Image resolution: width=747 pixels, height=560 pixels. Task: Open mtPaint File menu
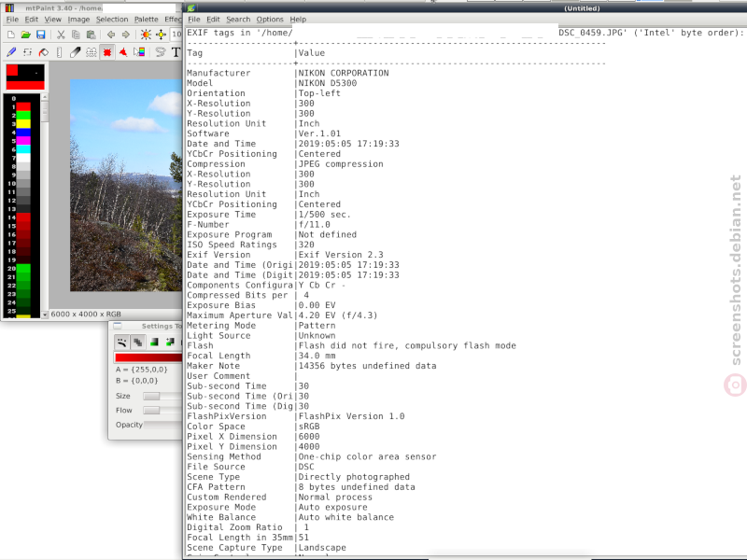[x=12, y=20]
